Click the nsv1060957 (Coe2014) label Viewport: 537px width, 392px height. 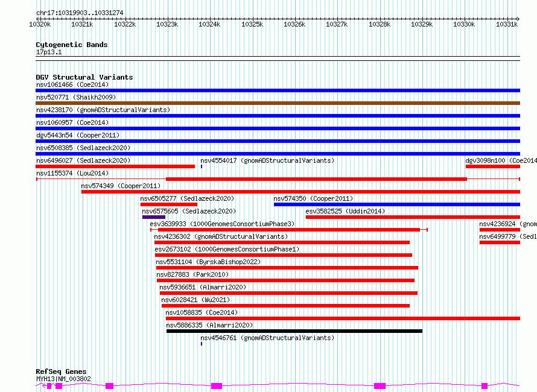click(x=72, y=122)
